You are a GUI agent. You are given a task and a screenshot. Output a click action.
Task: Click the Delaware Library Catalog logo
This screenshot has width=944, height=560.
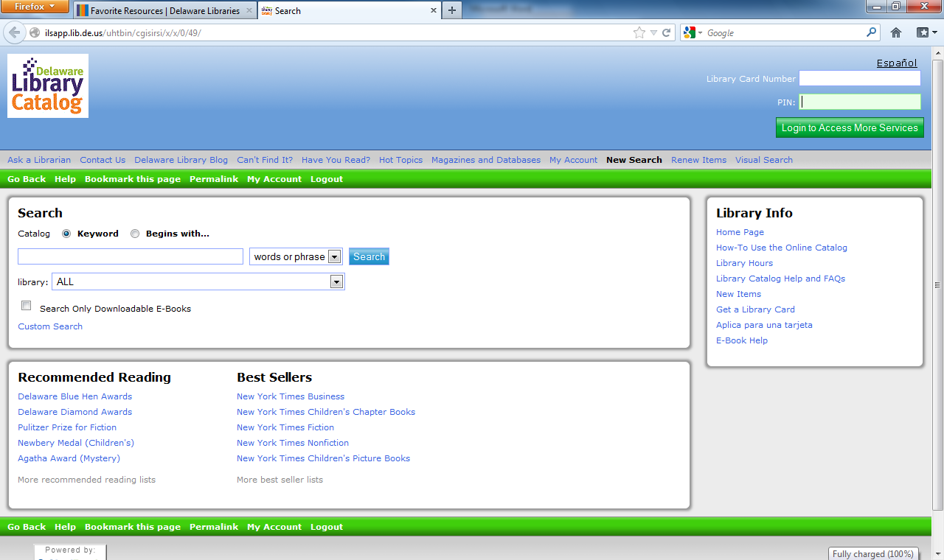[x=48, y=85]
